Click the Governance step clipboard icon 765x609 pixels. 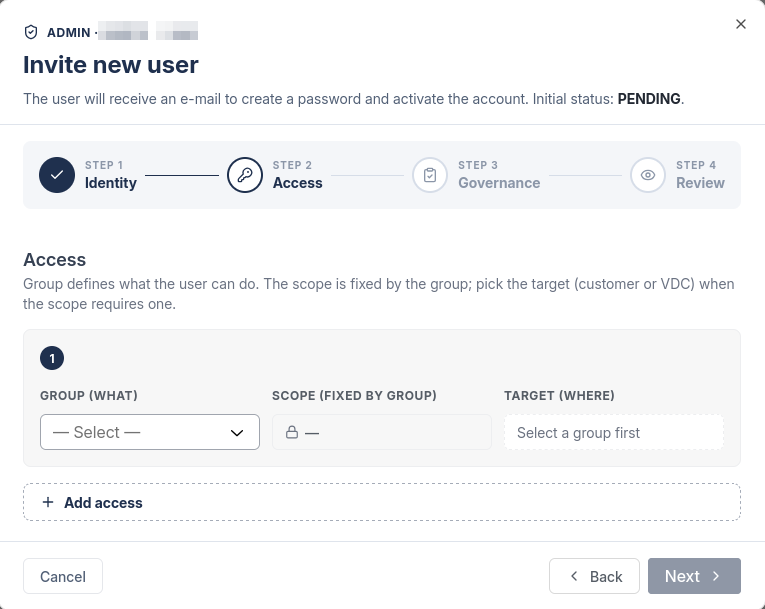point(430,175)
